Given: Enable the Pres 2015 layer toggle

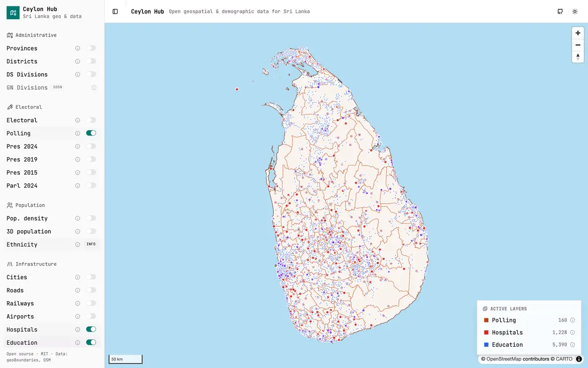Looking at the screenshot, I should [91, 173].
